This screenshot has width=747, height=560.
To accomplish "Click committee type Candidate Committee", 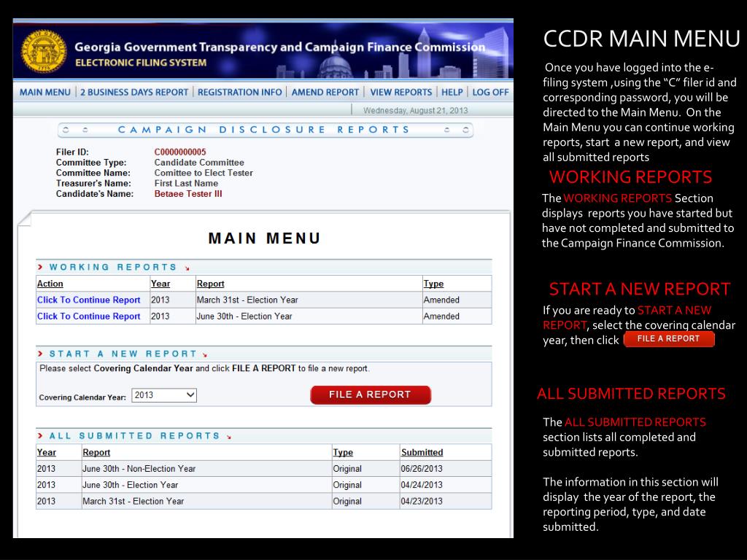I will point(198,163).
